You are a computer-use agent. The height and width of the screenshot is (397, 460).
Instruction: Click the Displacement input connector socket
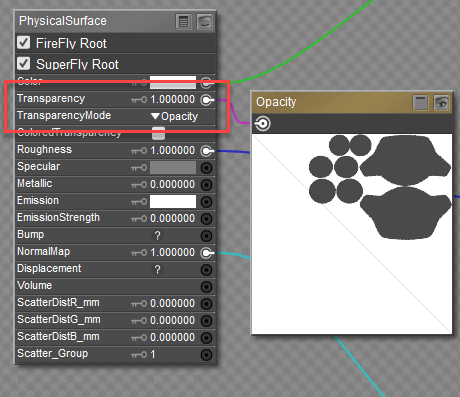point(206,270)
